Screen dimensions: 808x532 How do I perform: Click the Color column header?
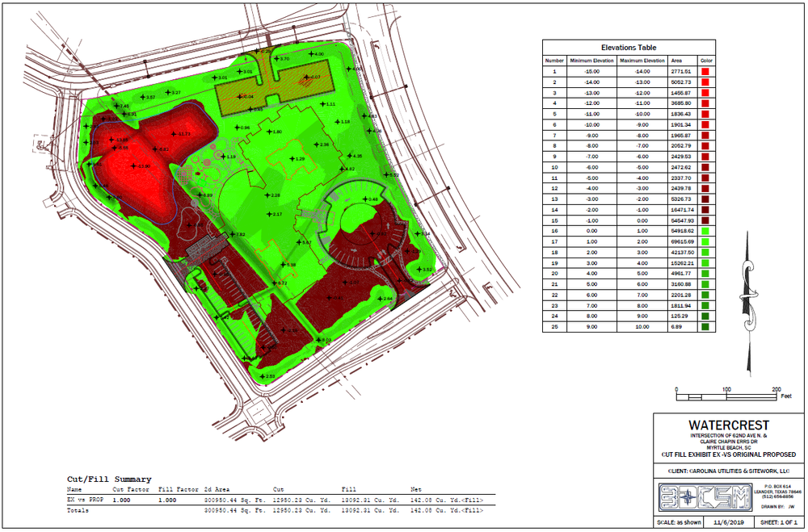tap(706, 61)
